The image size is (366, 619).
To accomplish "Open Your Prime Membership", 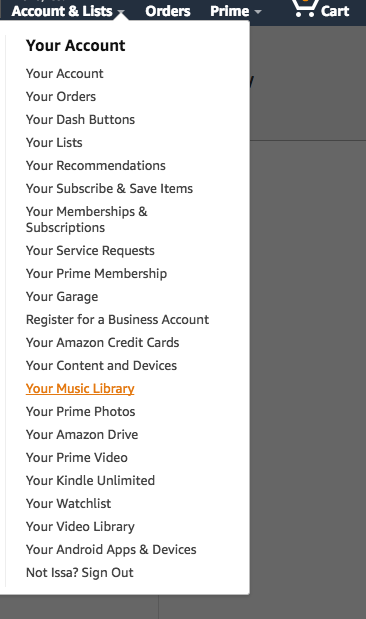I will 96,274.
